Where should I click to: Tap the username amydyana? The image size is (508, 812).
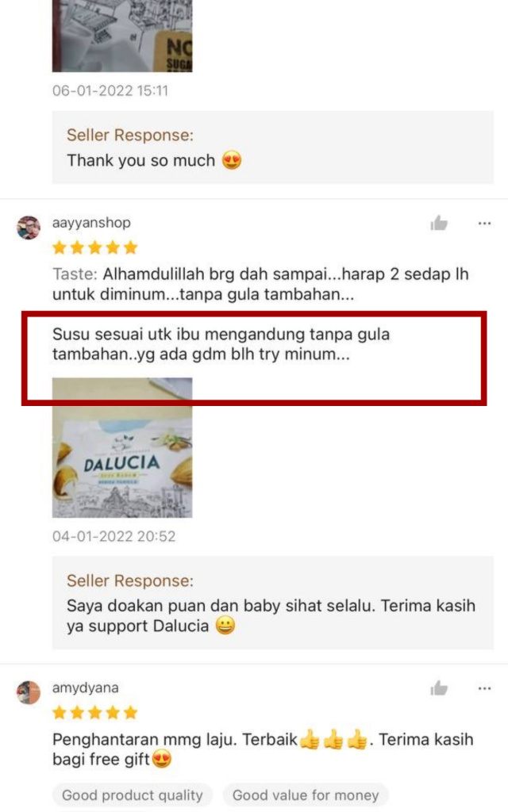(86, 688)
